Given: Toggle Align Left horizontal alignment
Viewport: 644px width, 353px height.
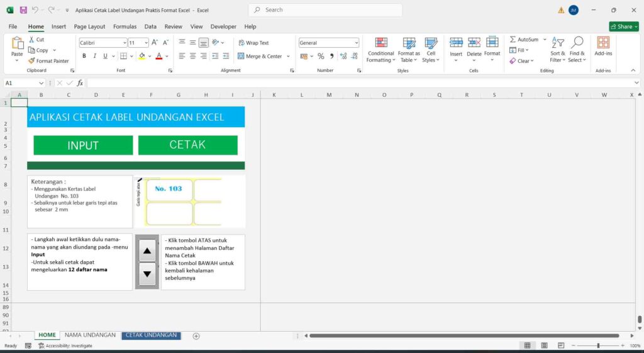Looking at the screenshot, I should [182, 56].
